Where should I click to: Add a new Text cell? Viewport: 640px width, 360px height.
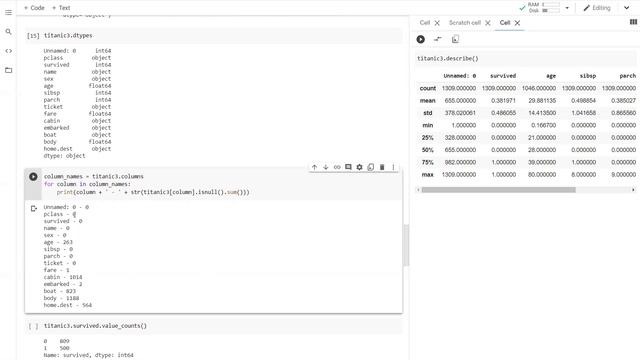[61, 8]
